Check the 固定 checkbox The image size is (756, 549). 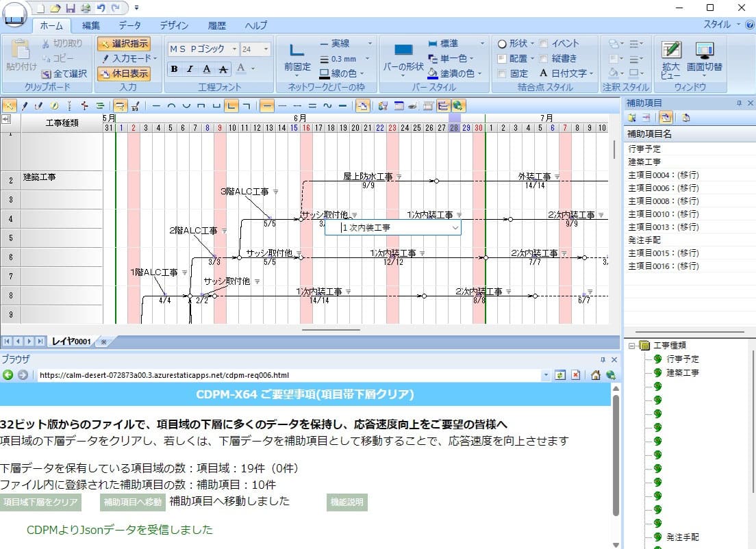coord(501,74)
